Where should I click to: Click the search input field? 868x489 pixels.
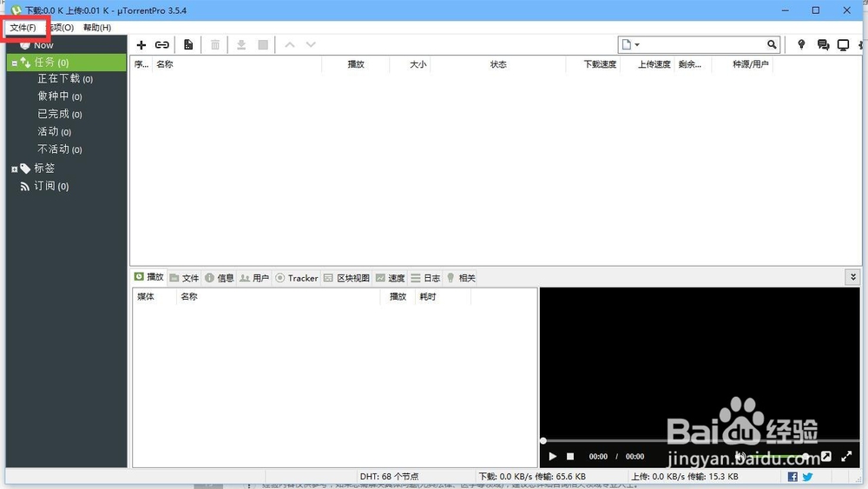click(x=703, y=45)
